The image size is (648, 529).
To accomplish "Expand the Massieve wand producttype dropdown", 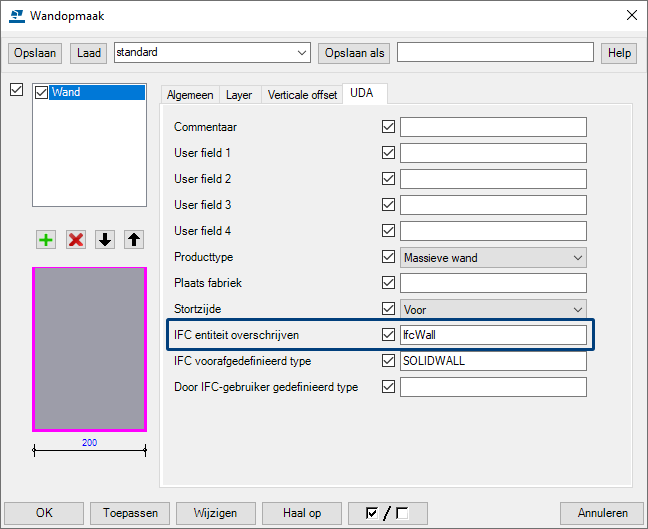I will [x=577, y=257].
